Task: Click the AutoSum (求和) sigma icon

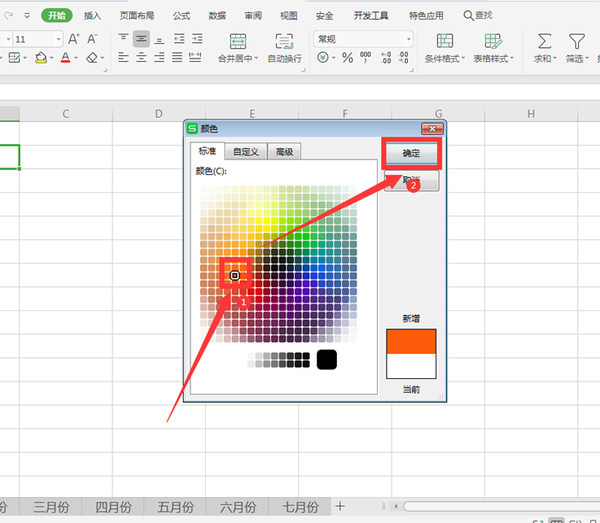Action: pyautogui.click(x=544, y=41)
